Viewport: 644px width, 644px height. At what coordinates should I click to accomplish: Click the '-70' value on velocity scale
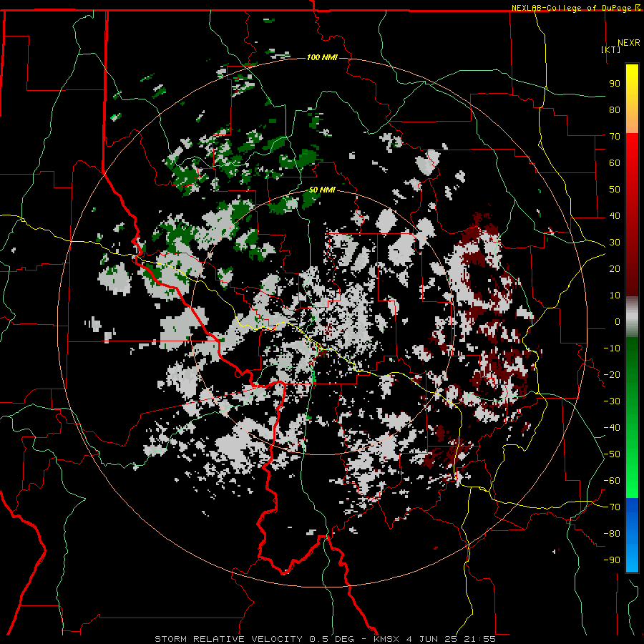pyautogui.click(x=612, y=507)
